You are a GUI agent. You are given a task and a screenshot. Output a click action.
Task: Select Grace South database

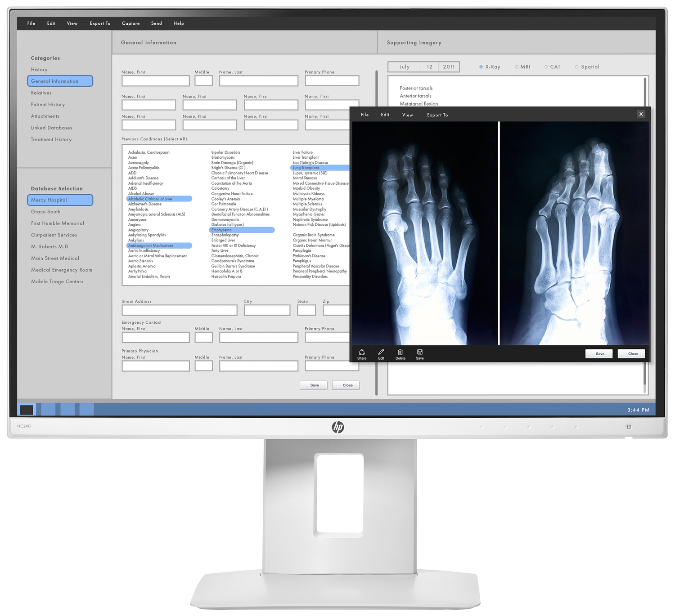click(45, 212)
